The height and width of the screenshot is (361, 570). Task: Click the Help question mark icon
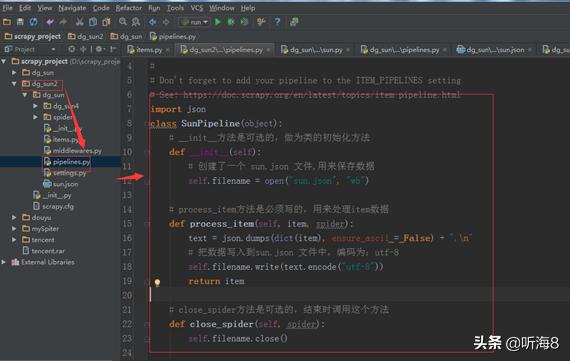coord(277,22)
